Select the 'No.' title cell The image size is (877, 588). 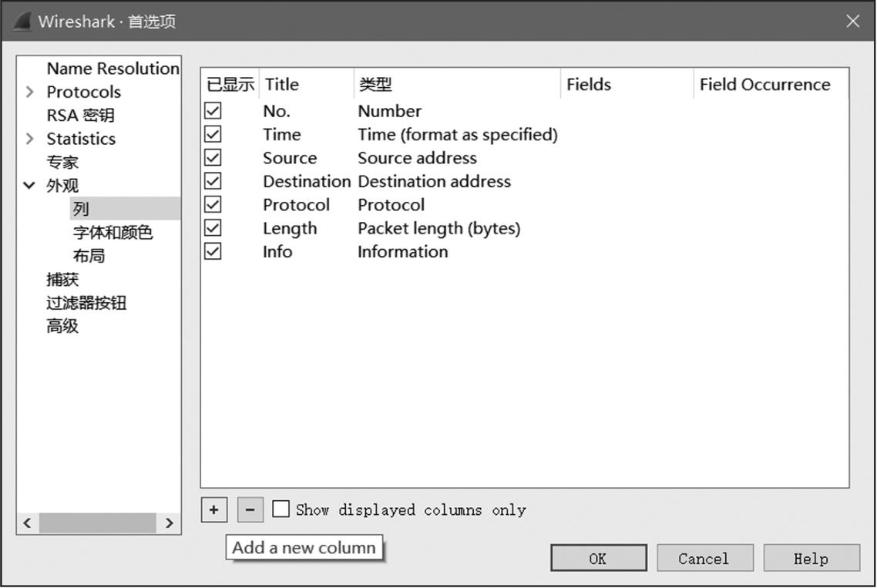pyautogui.click(x=277, y=111)
